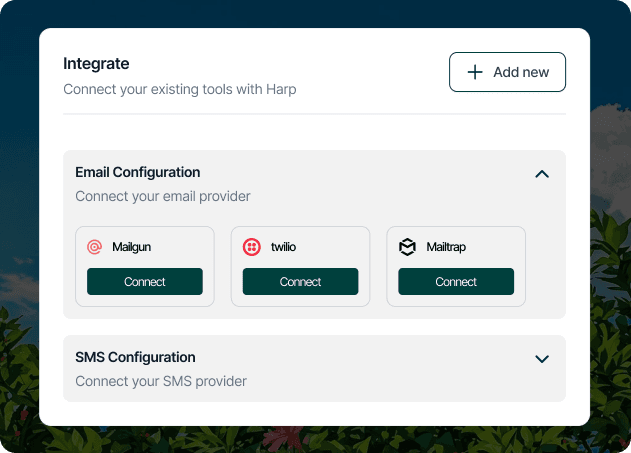Click the Mailgun name label
631x453 pixels.
click(x=132, y=247)
